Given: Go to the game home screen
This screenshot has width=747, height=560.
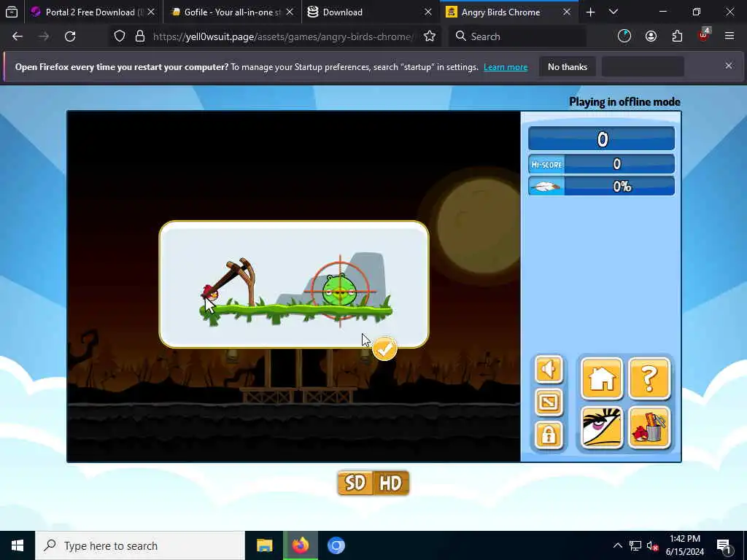Looking at the screenshot, I should 602,378.
